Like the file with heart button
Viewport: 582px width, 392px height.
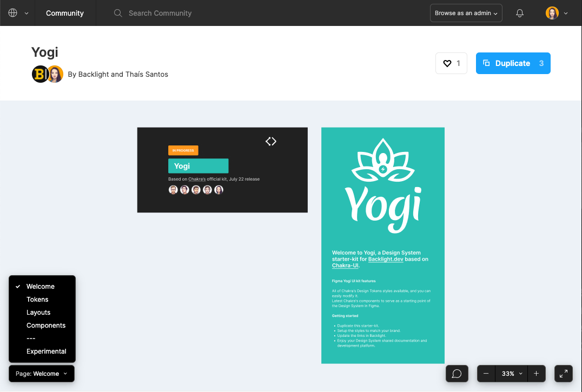pyautogui.click(x=451, y=63)
